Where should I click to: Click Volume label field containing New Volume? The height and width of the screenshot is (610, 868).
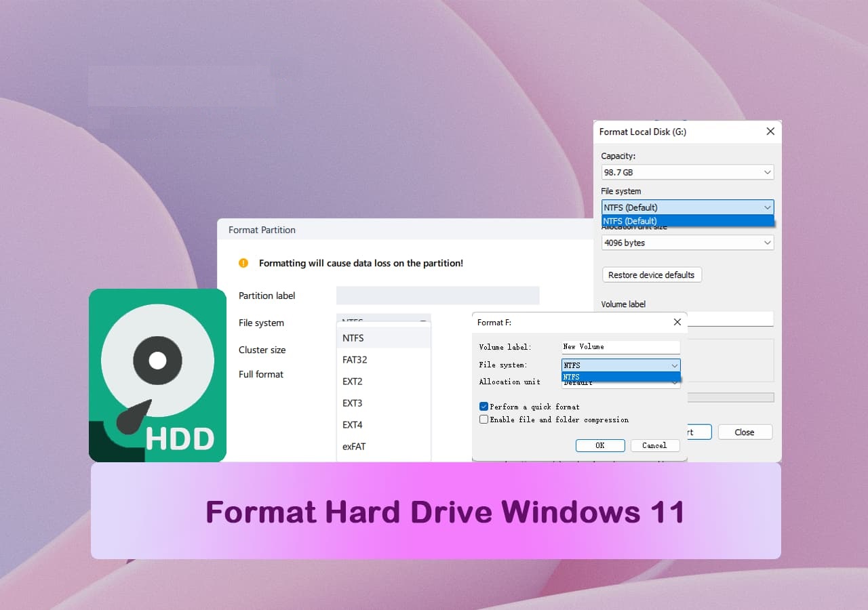[x=621, y=347]
